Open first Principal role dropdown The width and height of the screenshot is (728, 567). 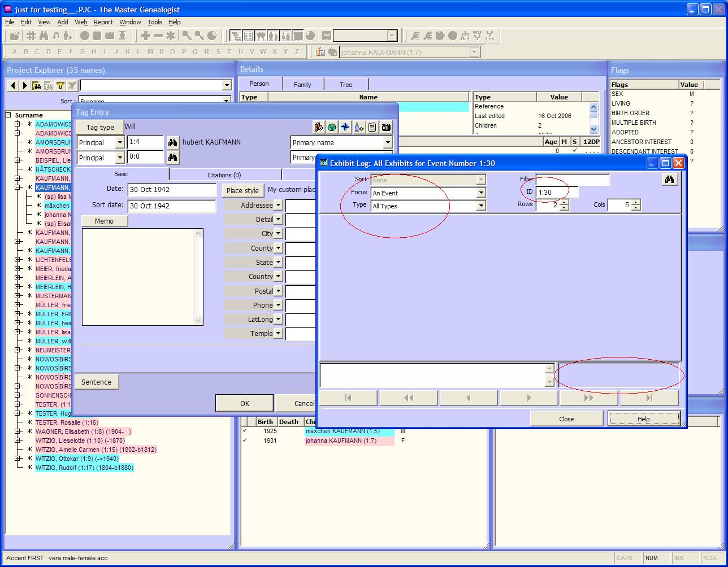pyautogui.click(x=120, y=143)
